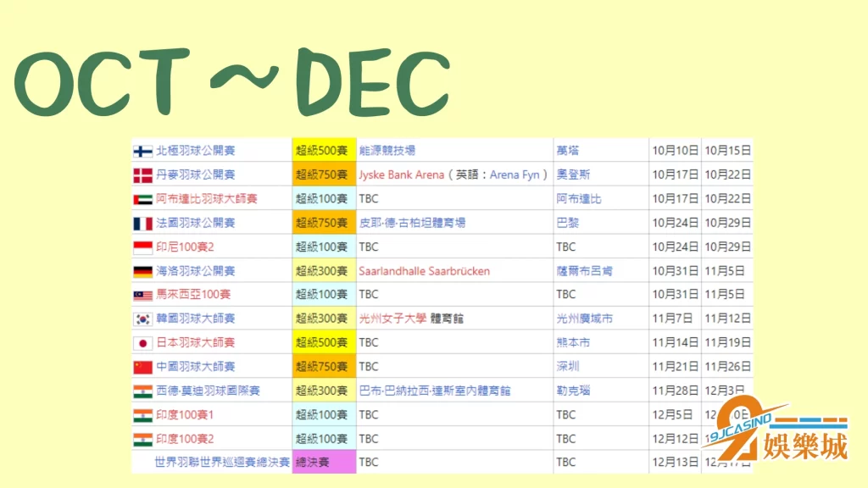
Task: Follow the Saarlandhalle Saarbrücken red link
Action: (424, 271)
